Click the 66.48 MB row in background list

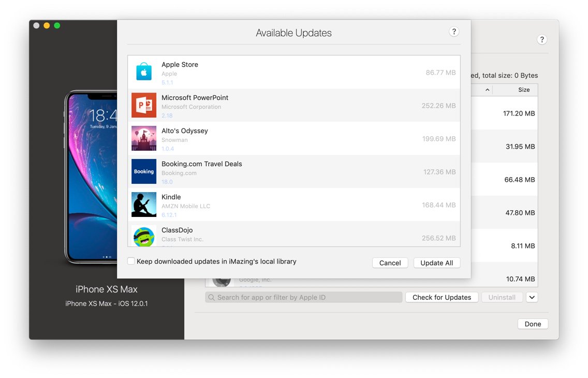pyautogui.click(x=504, y=180)
